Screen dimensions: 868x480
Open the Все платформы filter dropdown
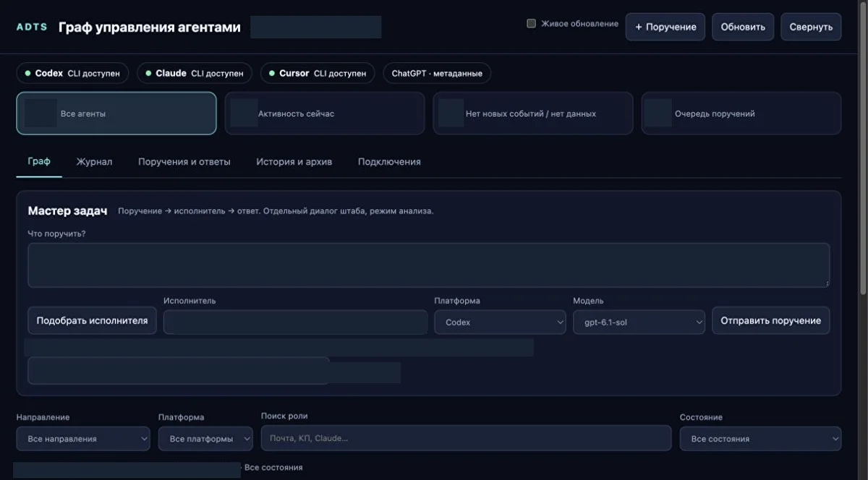[x=205, y=439]
